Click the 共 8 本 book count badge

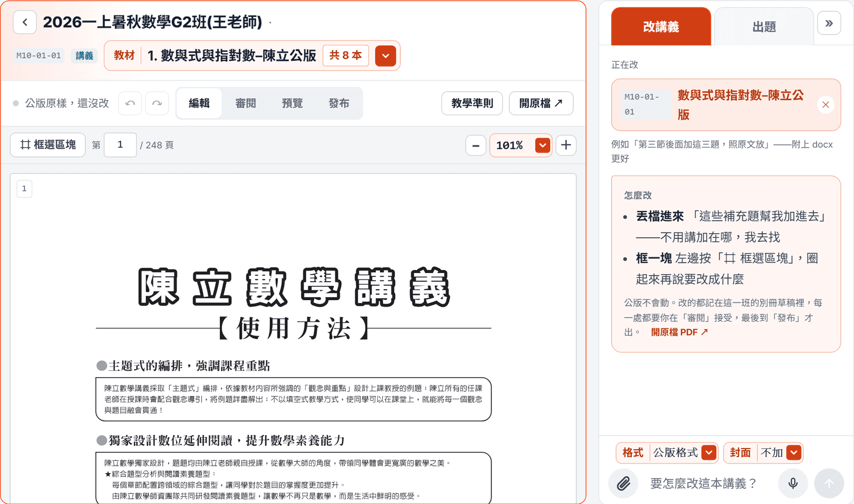(x=345, y=55)
